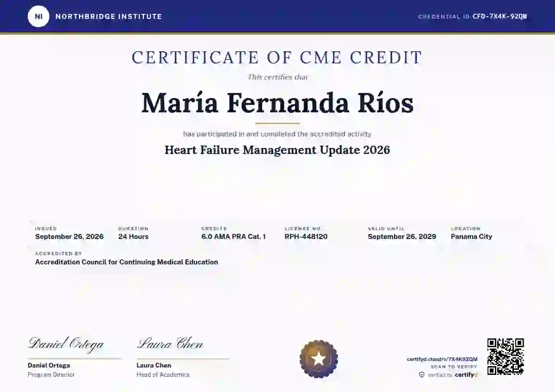
Task: Click the certifyd brand name
Action: pos(466,375)
